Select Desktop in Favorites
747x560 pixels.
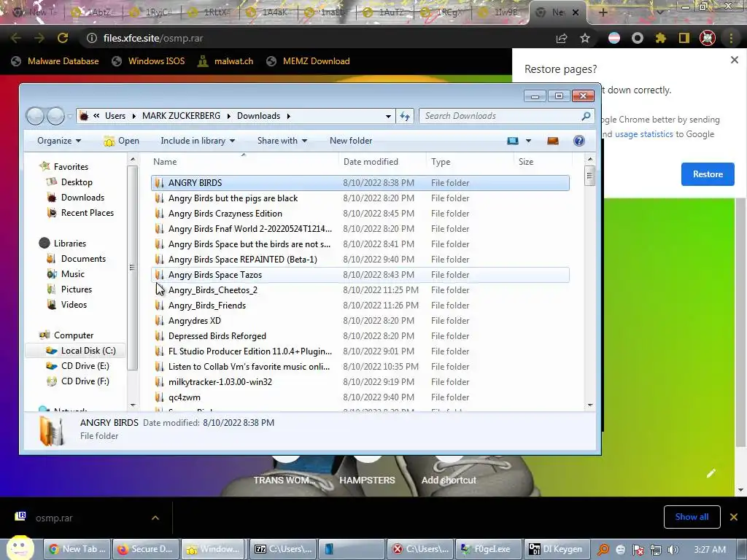click(x=76, y=182)
